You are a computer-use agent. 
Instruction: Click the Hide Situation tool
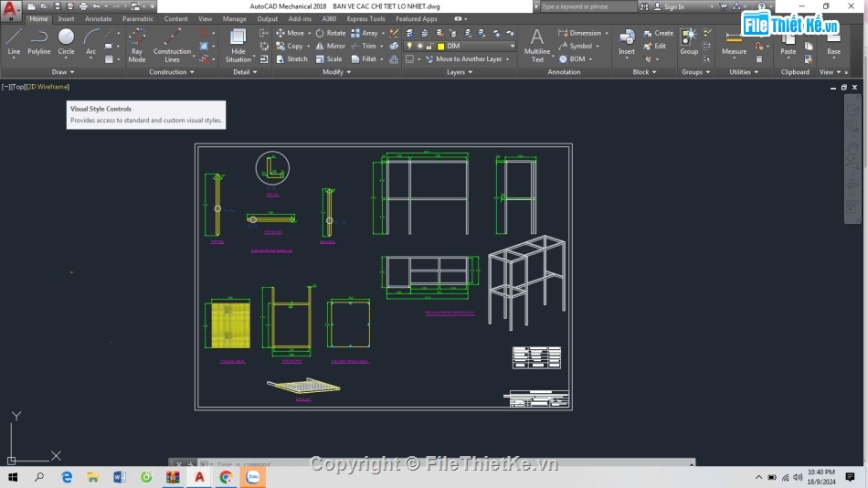tap(238, 46)
